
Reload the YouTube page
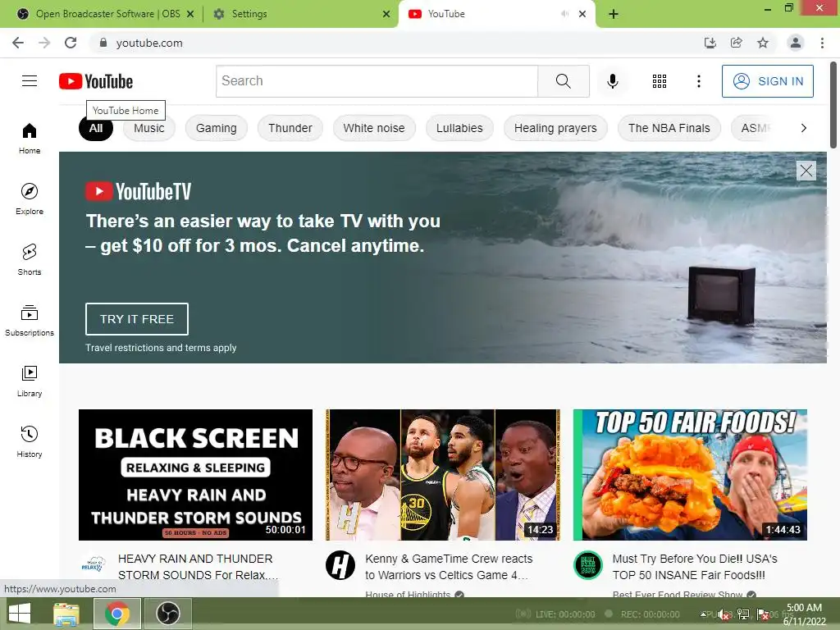pyautogui.click(x=71, y=43)
